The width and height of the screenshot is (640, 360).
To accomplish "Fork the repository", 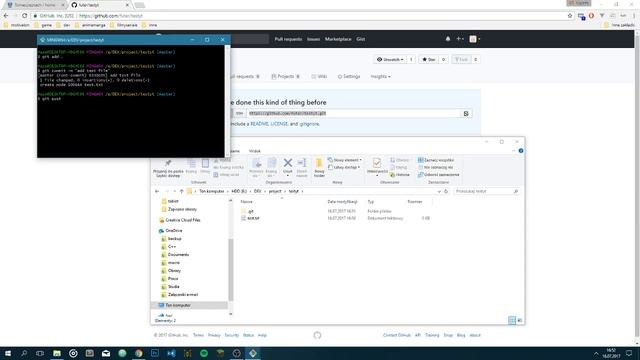I will 462,60.
